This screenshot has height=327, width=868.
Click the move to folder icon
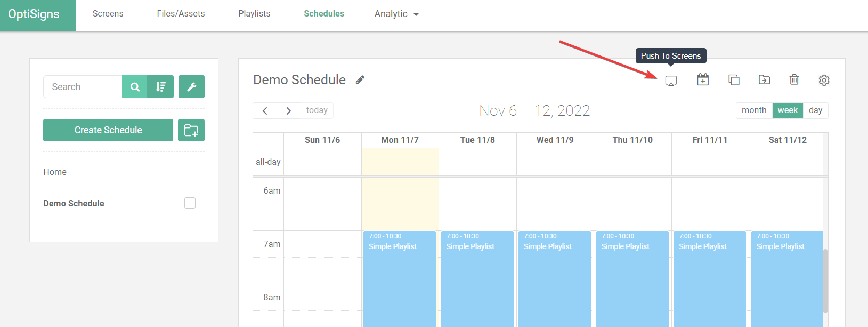764,79
